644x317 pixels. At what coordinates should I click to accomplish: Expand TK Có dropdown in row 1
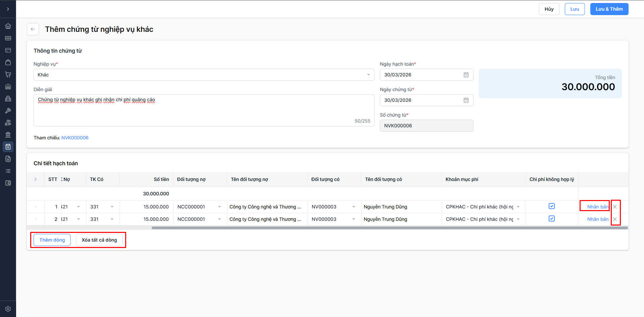[x=112, y=207]
